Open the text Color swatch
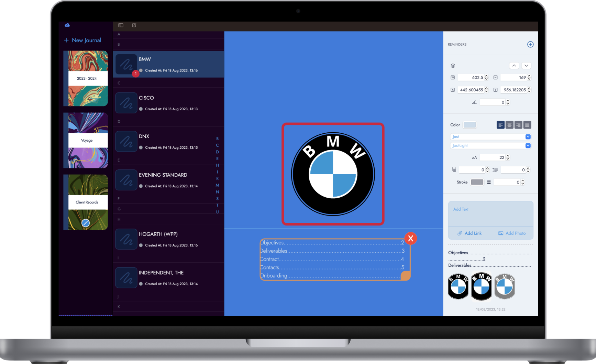 pos(470,125)
